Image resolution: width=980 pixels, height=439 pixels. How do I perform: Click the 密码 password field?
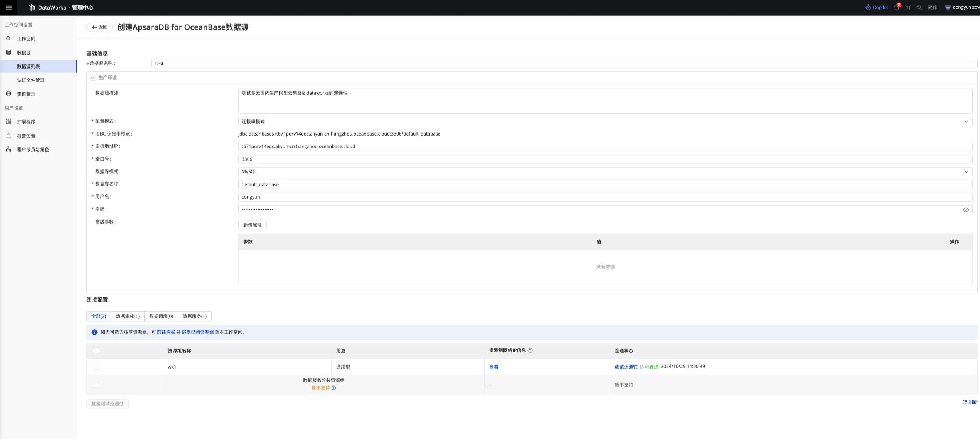point(605,209)
